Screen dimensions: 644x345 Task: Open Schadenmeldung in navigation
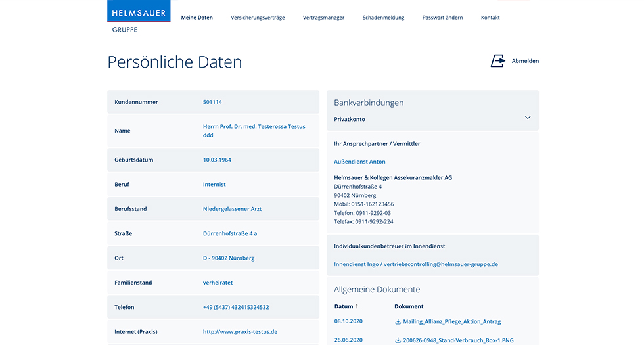(383, 18)
